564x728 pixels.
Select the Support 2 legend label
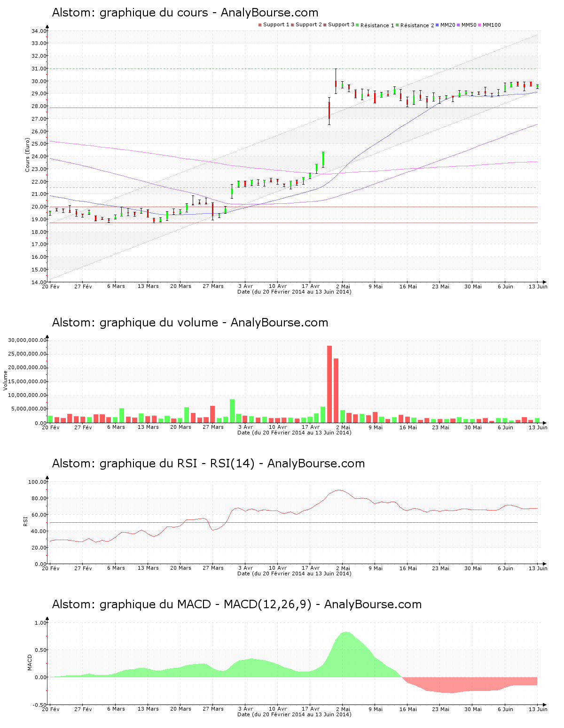tap(309, 25)
